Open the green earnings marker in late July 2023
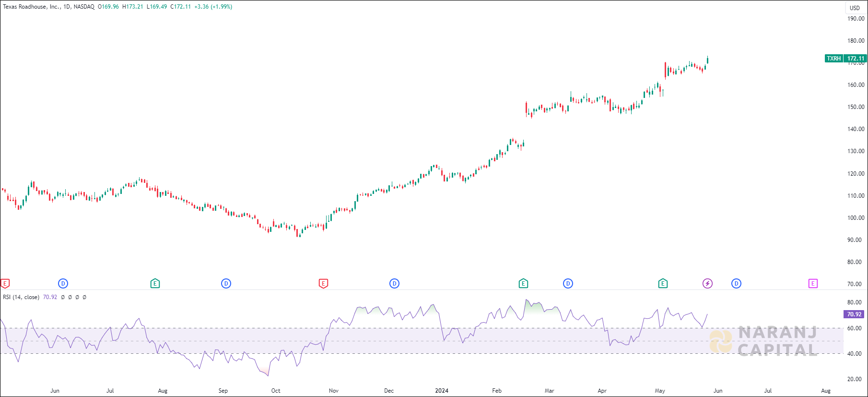The height and width of the screenshot is (397, 868). coord(155,284)
